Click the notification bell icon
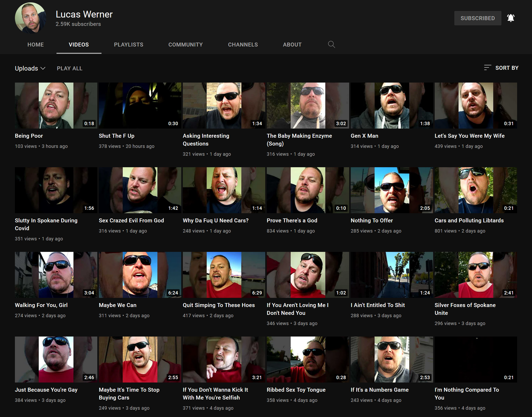 point(511,18)
